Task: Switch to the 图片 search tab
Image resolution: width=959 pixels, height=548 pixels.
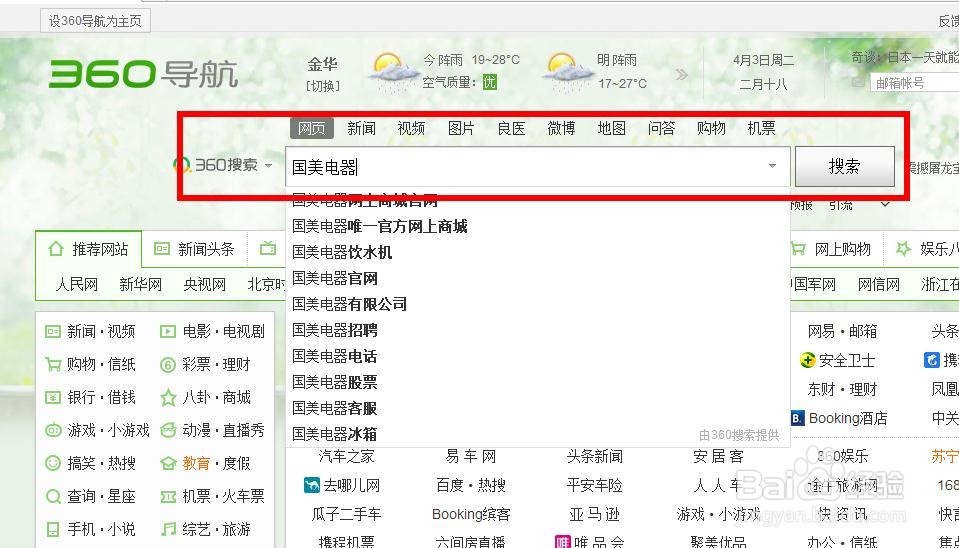Action: pos(461,128)
